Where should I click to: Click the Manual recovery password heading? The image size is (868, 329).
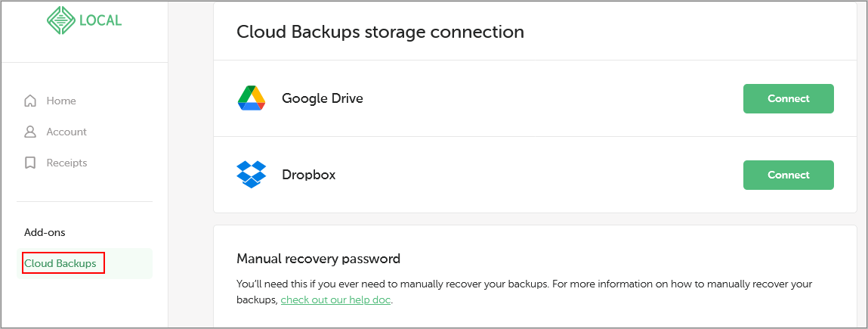point(318,259)
